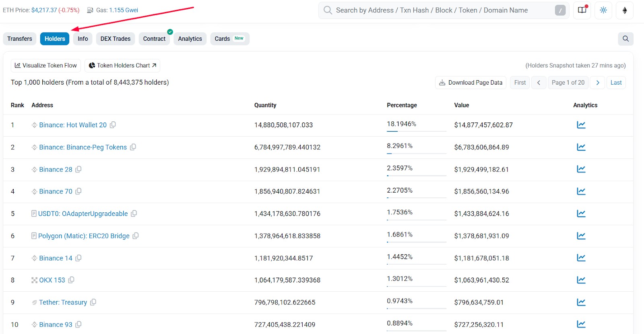Click Visualize Token Flow button
Image resolution: width=644 pixels, height=334 pixels.
[x=46, y=65]
